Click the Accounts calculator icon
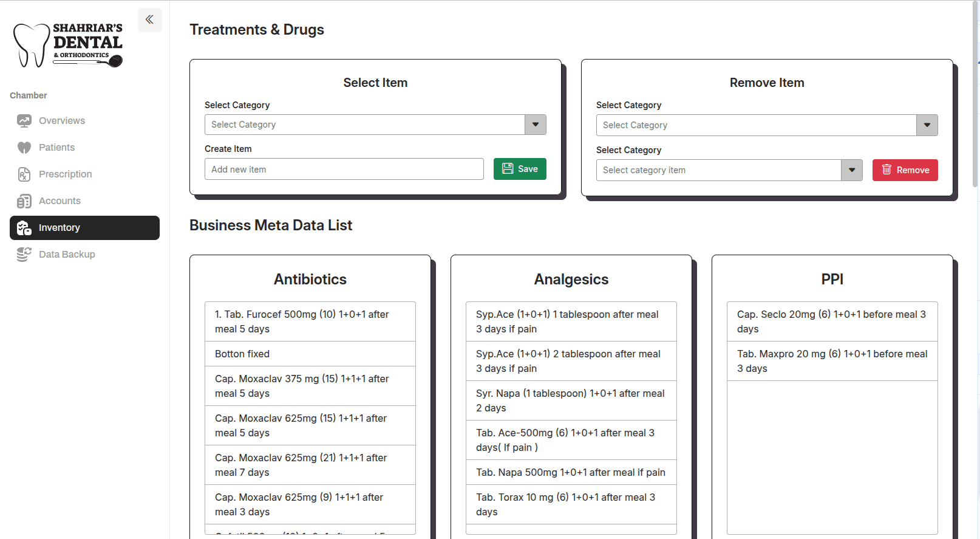980x539 pixels. click(24, 201)
